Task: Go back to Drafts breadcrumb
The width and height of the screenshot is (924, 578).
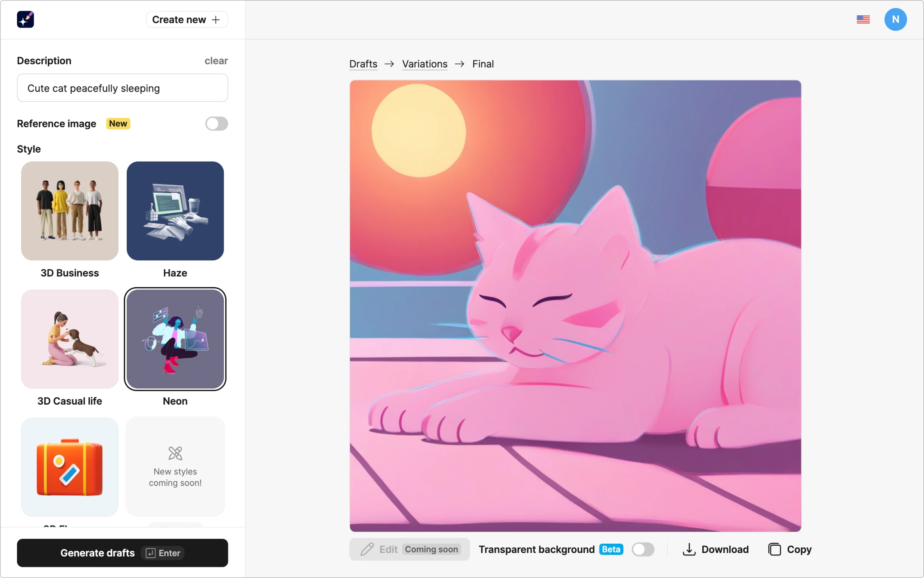Action: [363, 64]
